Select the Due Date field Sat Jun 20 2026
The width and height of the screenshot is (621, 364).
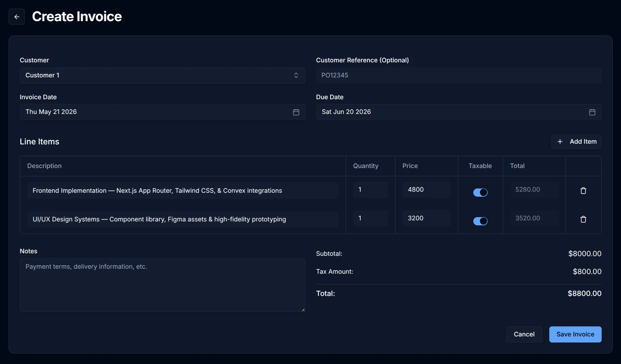click(459, 112)
